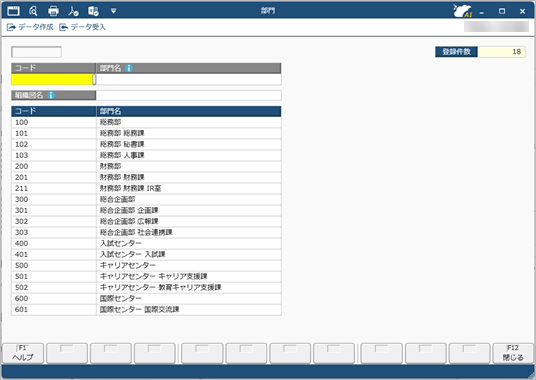Select row 500 キャリアセンター
The height and width of the screenshot is (380, 536).
146,265
